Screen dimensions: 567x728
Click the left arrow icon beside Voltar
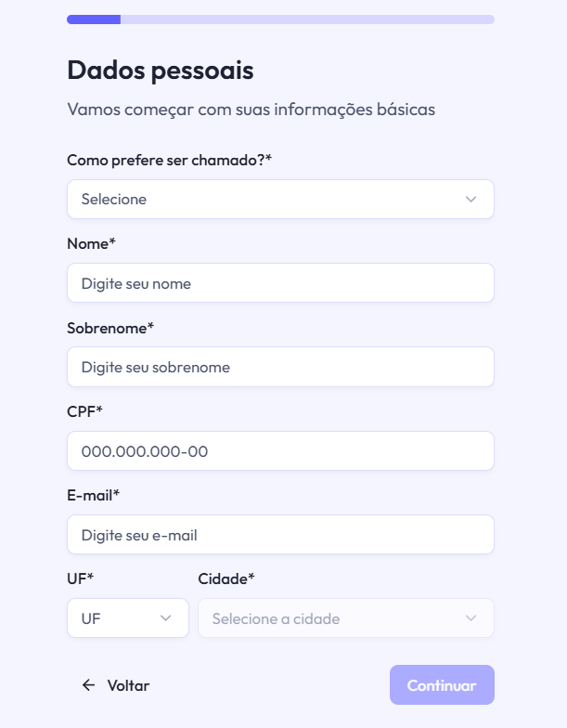click(x=89, y=685)
